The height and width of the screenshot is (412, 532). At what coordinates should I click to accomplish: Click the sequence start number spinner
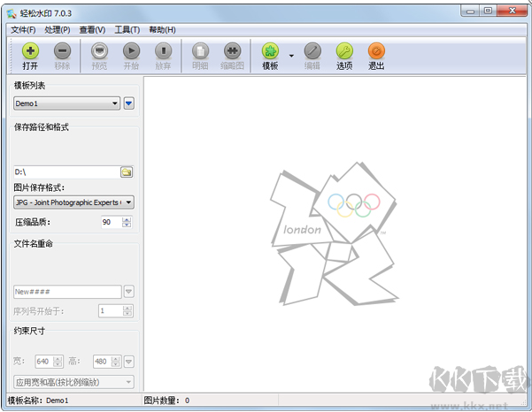(x=127, y=310)
